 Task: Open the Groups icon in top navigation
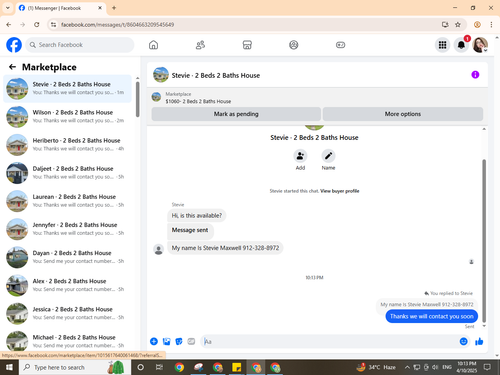(x=294, y=45)
